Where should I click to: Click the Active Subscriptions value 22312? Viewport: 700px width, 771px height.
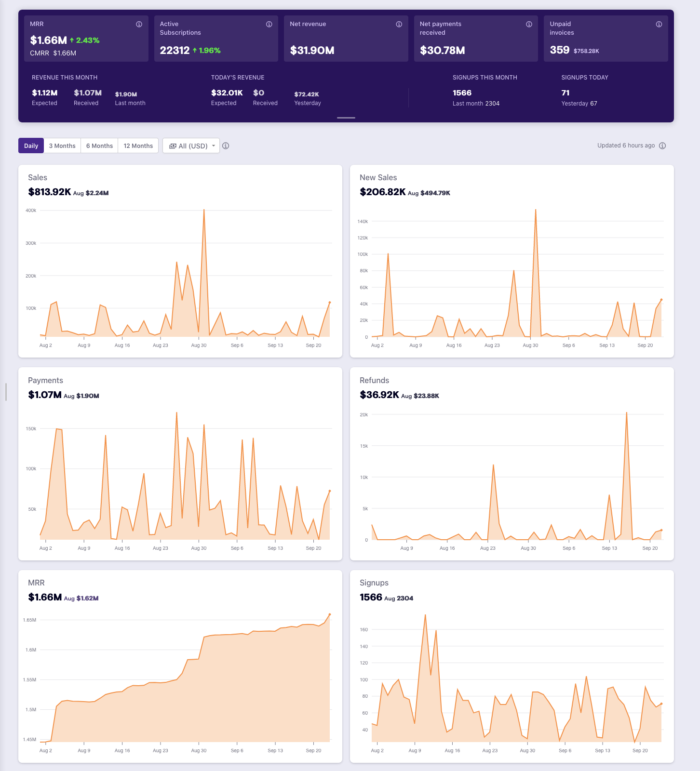(175, 50)
